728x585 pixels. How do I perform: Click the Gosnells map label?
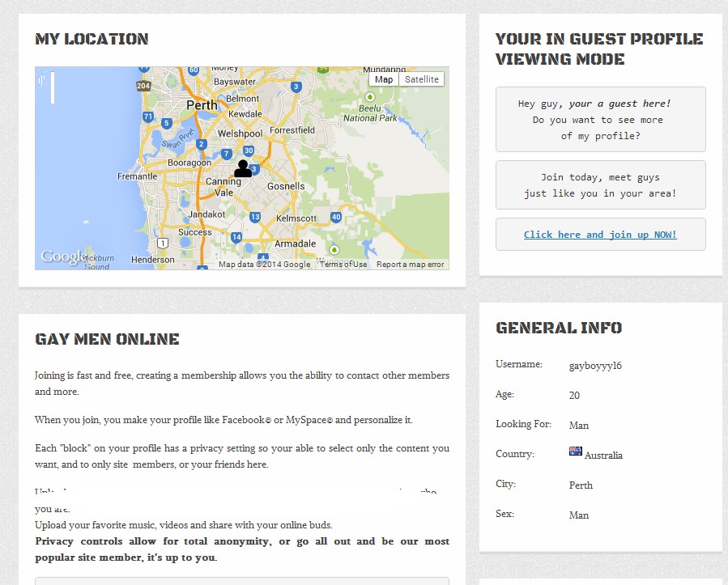pos(286,186)
